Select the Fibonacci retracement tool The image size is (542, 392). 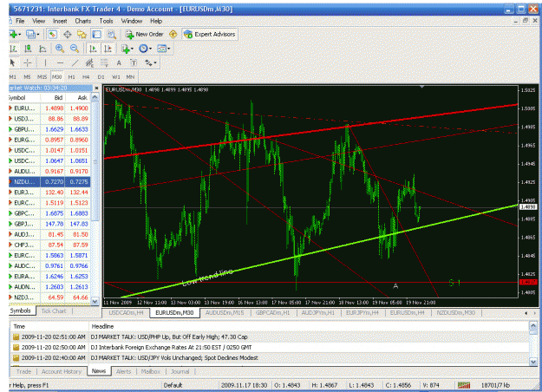(104, 63)
